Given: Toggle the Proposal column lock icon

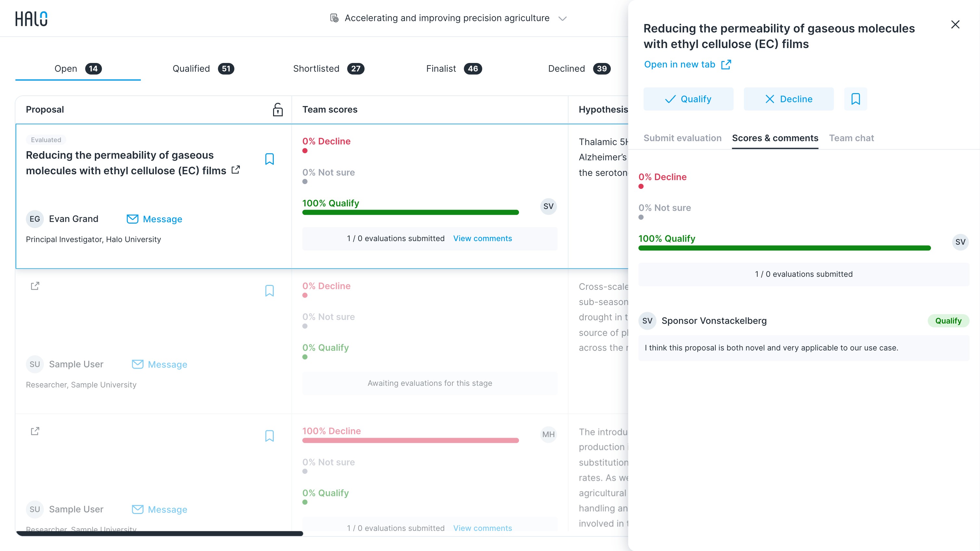Looking at the screenshot, I should (278, 109).
